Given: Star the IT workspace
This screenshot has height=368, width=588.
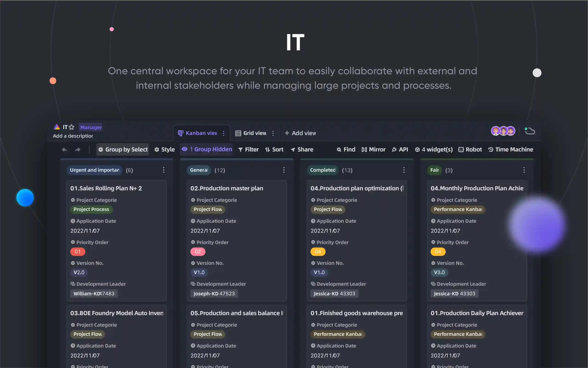Looking at the screenshot, I should pyautogui.click(x=71, y=127).
